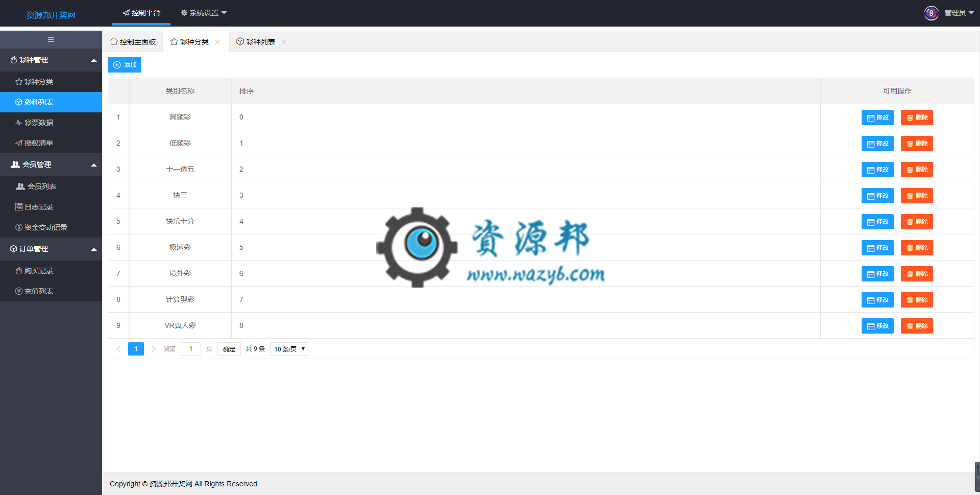Click the 类别名称 column header

point(180,91)
